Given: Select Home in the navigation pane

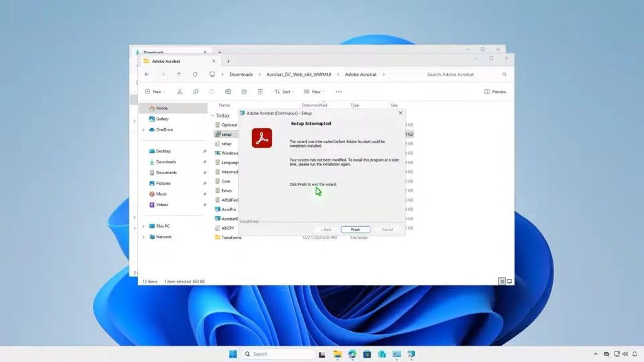Looking at the screenshot, I should click(173, 108).
